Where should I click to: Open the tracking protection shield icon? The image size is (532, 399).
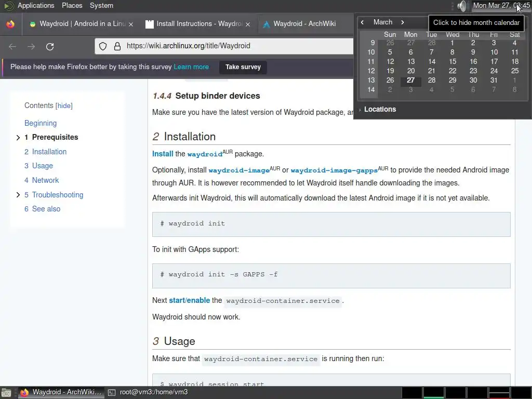(x=103, y=46)
